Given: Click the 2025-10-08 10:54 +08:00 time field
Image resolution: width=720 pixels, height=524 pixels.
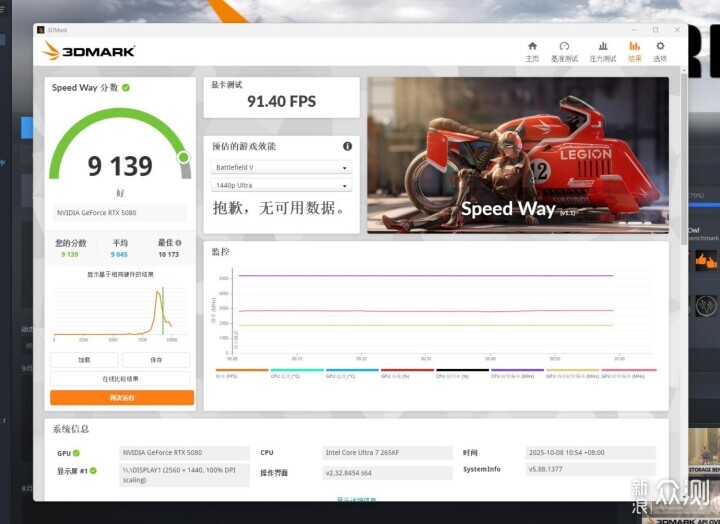Looking at the screenshot, I should 591,452.
